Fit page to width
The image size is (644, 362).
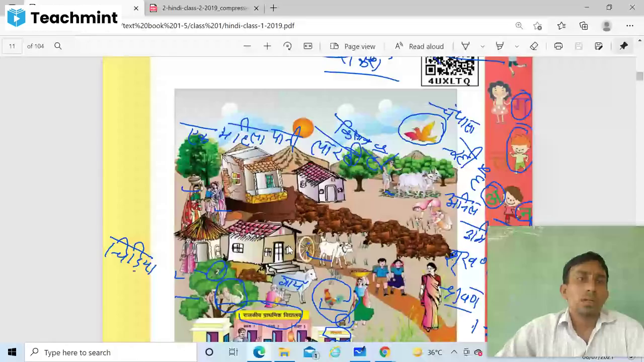pyautogui.click(x=308, y=46)
